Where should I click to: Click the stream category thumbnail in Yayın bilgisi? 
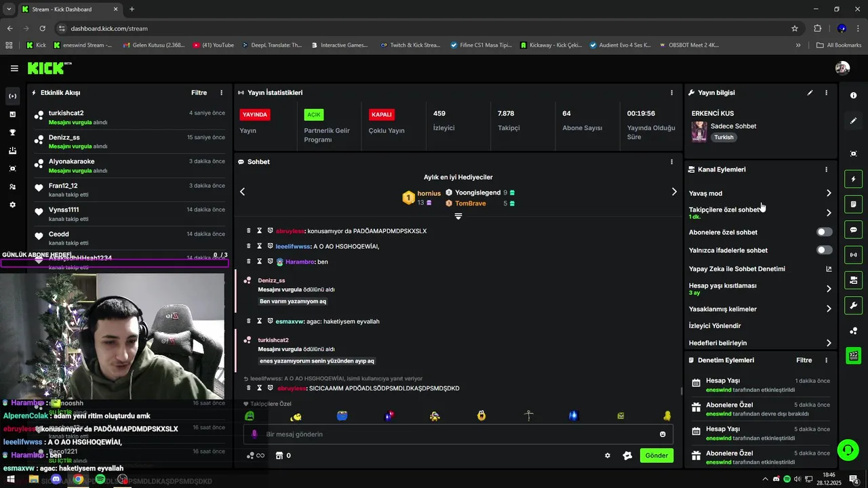[x=699, y=131]
